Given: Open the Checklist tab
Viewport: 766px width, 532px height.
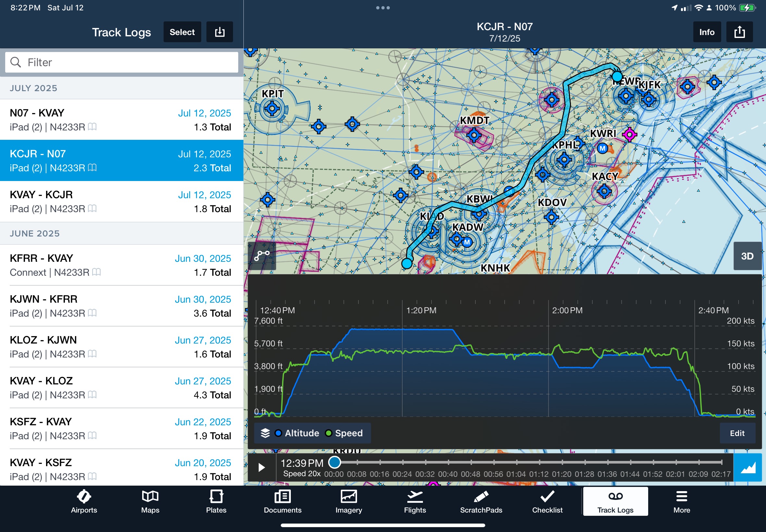Looking at the screenshot, I should pos(547,501).
